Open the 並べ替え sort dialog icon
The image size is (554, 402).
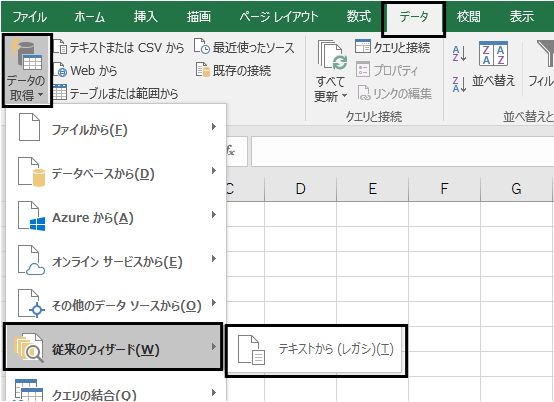tap(493, 53)
